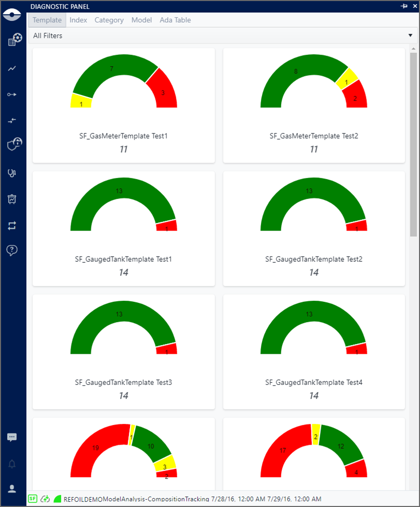The width and height of the screenshot is (420, 507).
Task: Expand the All Filters dropdown
Action: pos(411,36)
